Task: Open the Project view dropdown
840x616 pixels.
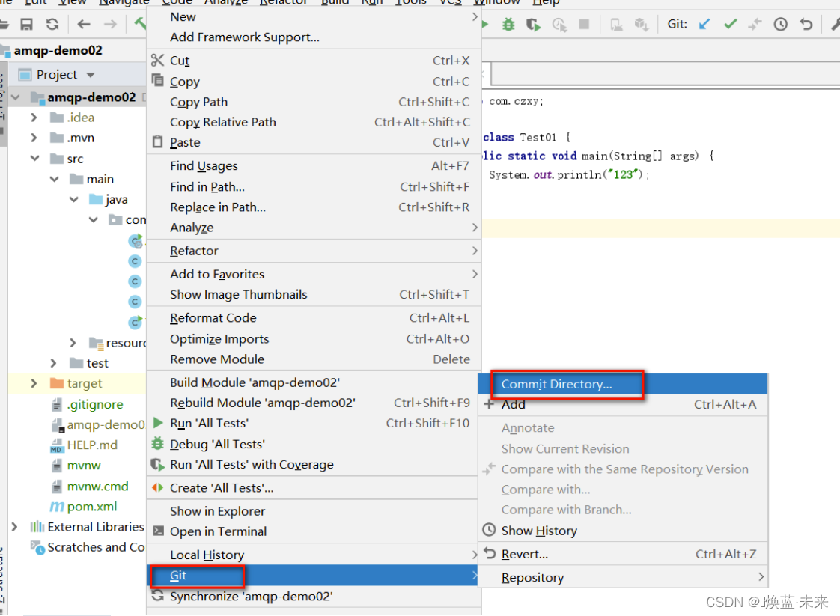Action: [x=91, y=75]
